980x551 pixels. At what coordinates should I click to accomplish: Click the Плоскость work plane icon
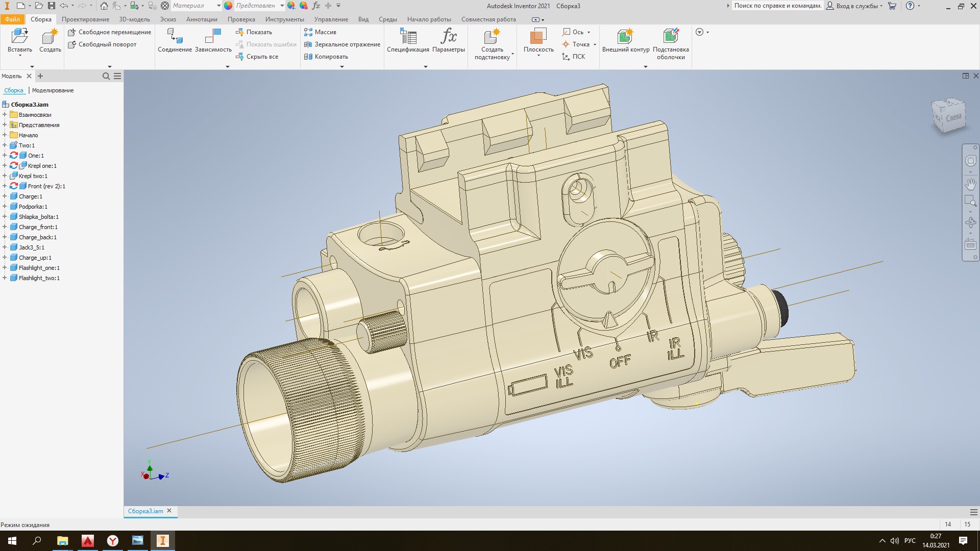(x=538, y=38)
